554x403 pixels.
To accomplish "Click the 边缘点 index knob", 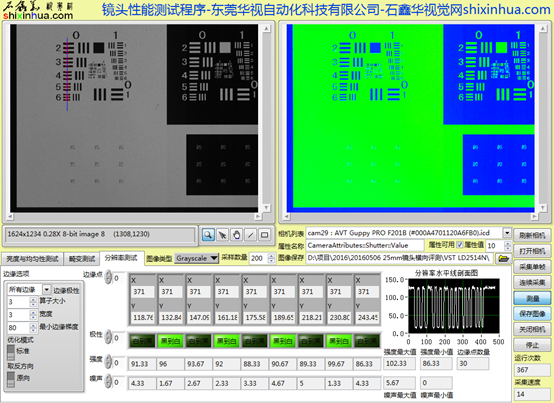I will 108,278.
